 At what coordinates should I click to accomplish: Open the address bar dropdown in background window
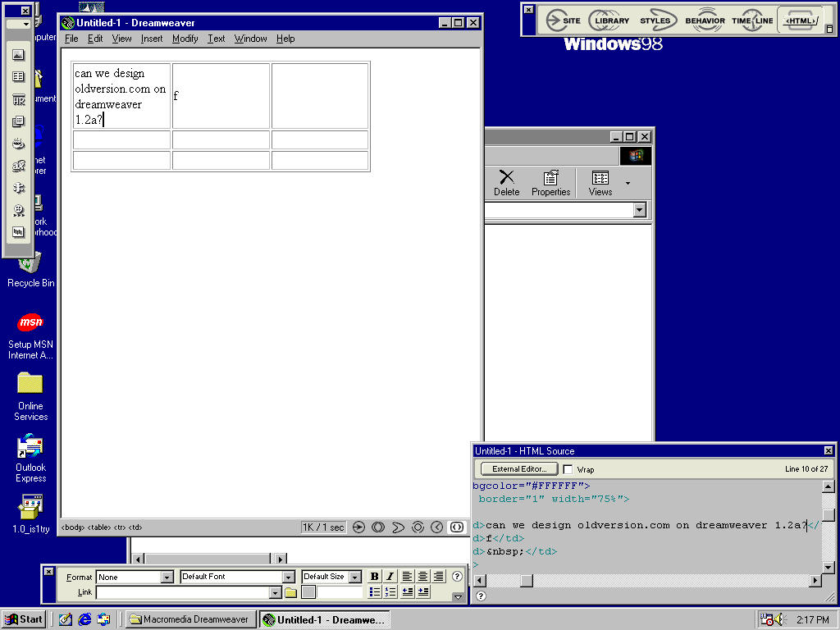[x=639, y=209]
